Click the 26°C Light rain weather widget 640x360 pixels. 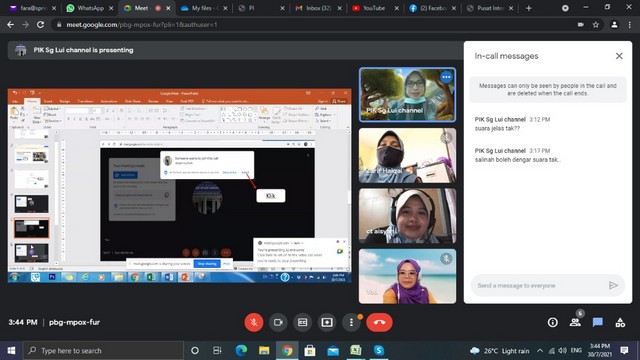pos(500,351)
